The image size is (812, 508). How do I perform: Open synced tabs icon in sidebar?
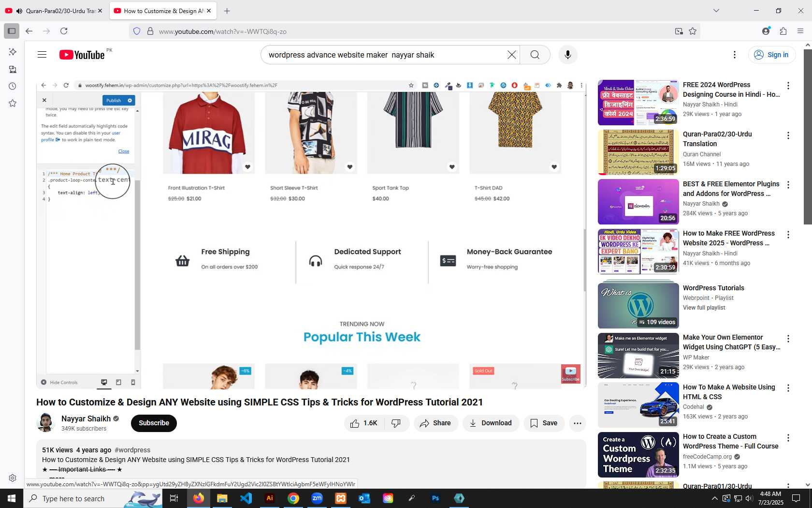click(x=13, y=69)
